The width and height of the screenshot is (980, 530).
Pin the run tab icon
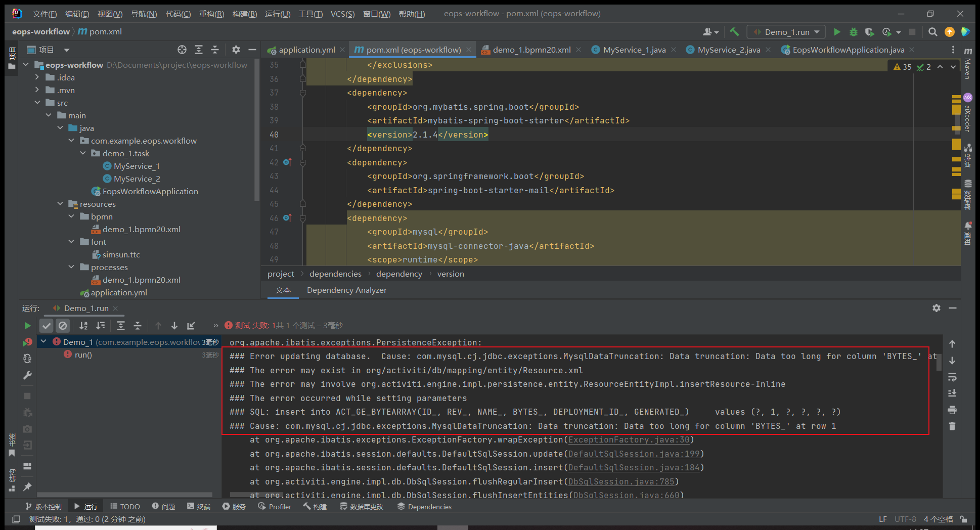point(27,487)
